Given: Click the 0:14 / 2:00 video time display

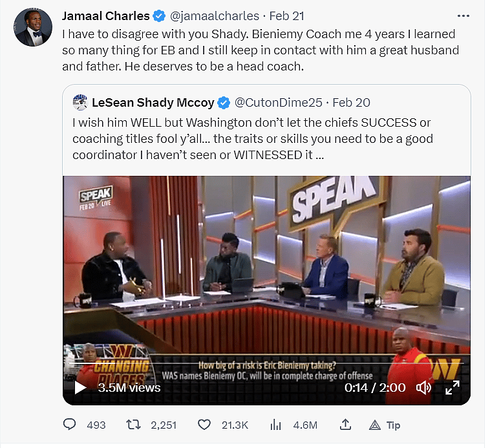Looking at the screenshot, I should 375,387.
